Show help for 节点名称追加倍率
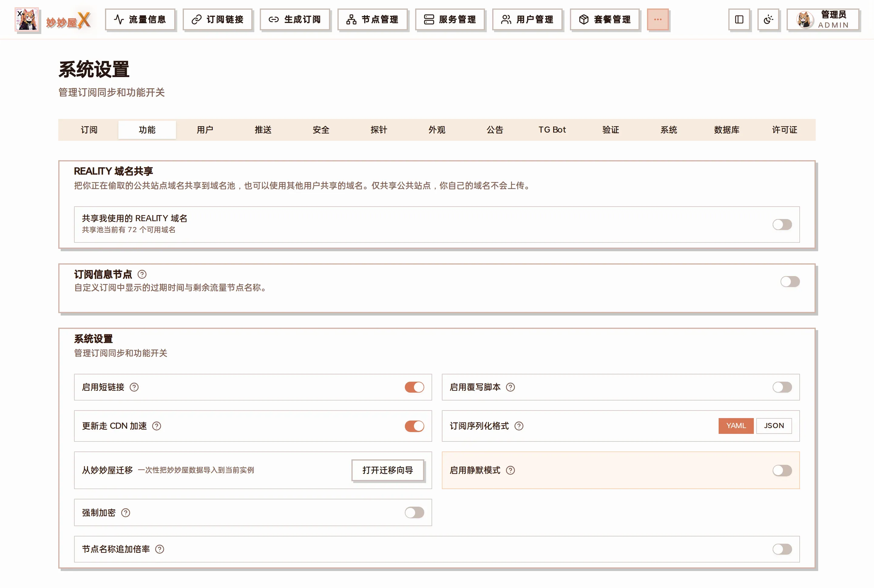Image resolution: width=874 pixels, height=588 pixels. (x=159, y=549)
